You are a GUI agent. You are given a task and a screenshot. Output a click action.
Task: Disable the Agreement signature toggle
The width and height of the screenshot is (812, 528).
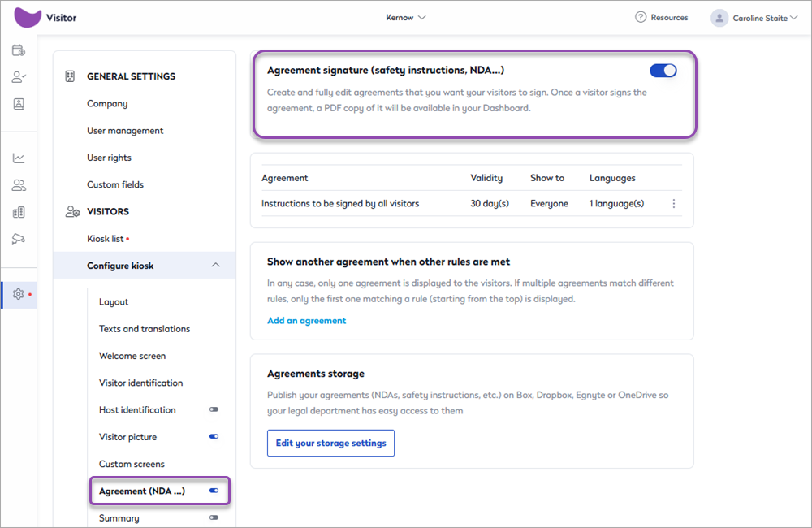pos(663,71)
